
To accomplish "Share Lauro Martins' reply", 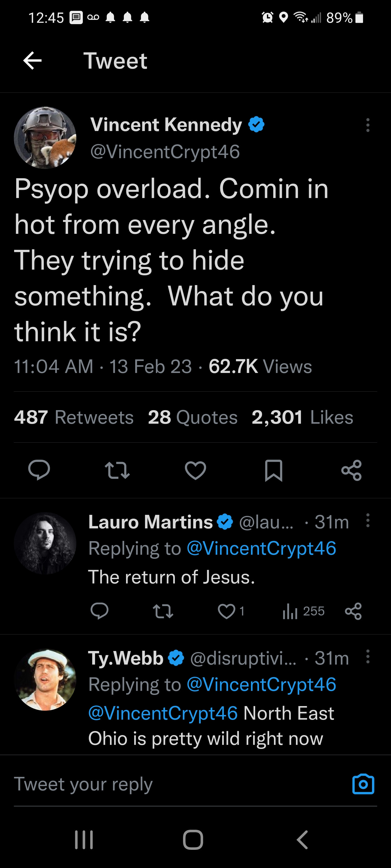I will click(x=353, y=611).
